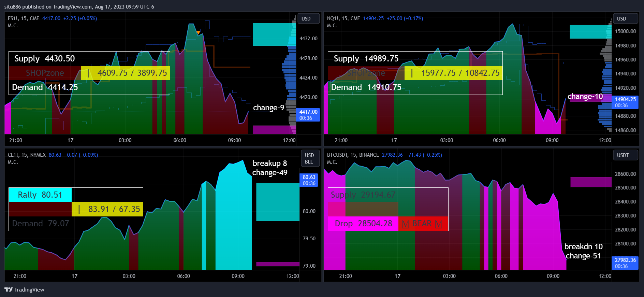Select the M.C. indicator label on ES1! chart
Screen dimensions: 644x297
(x=13, y=26)
